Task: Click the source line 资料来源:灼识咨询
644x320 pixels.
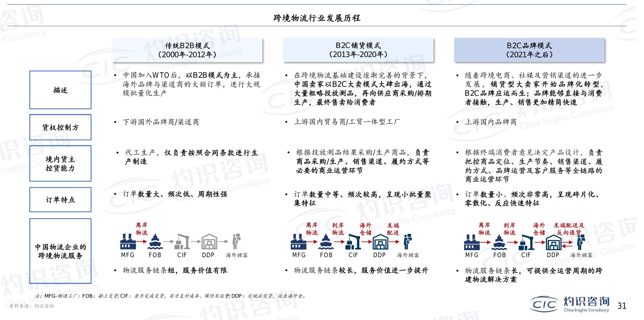Action: click(x=32, y=306)
